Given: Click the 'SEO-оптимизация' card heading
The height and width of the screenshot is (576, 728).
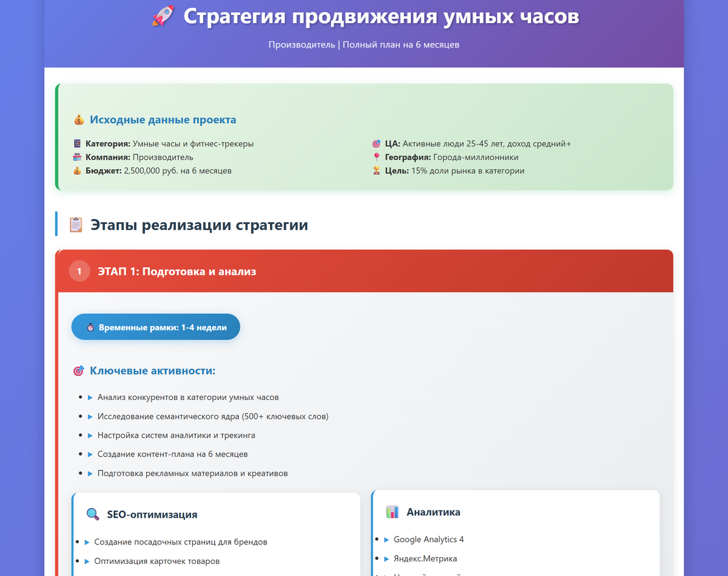Looking at the screenshot, I should tap(152, 514).
